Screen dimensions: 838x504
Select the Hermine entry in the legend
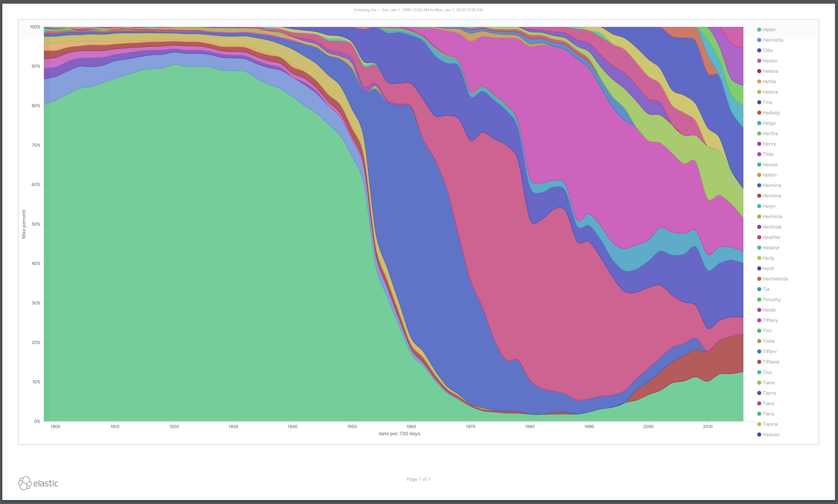[x=771, y=185]
